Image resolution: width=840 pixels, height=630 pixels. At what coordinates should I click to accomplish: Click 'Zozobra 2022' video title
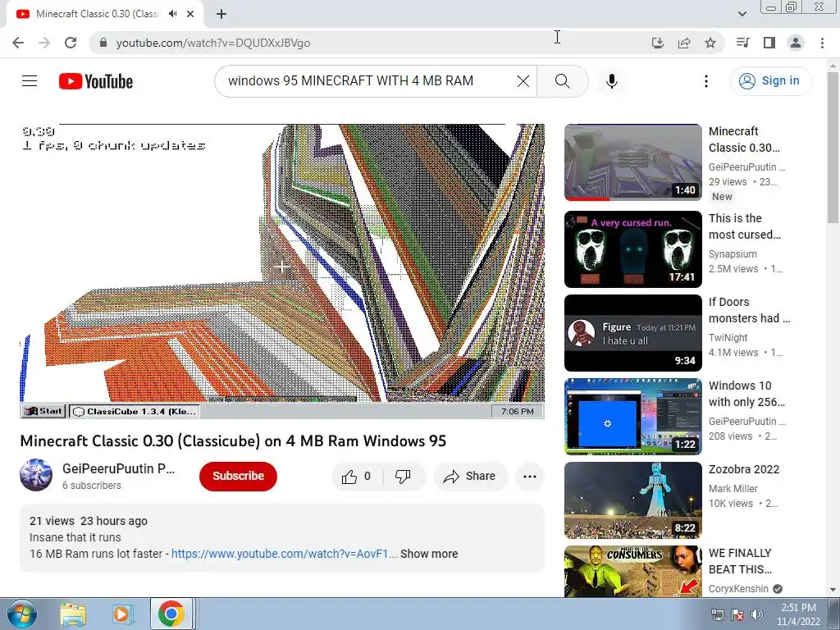click(744, 470)
